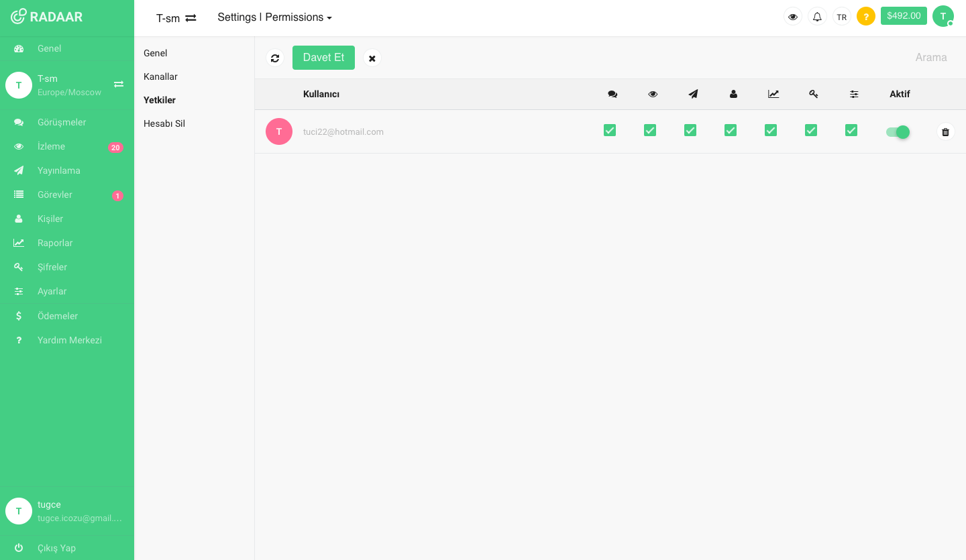
Task: Uncheck the publishing permission checkbox
Action: pos(690,130)
